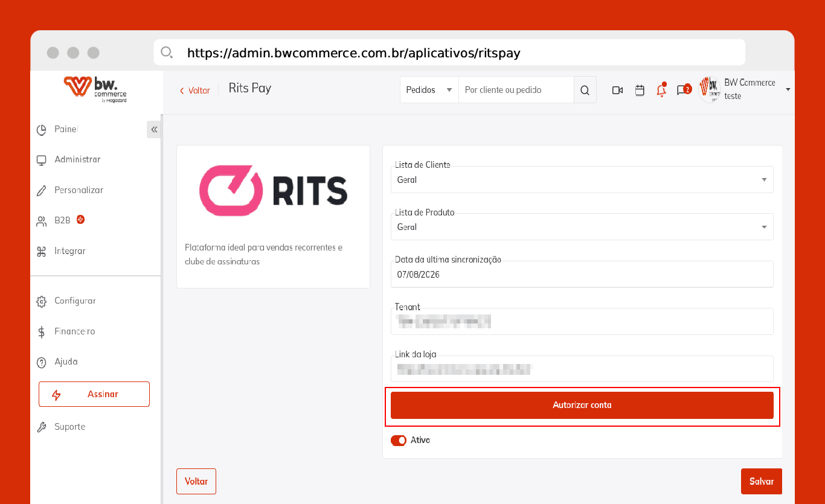This screenshot has width=825, height=504.
Task: Click the Personalizar pencil icon
Action: pos(42,191)
